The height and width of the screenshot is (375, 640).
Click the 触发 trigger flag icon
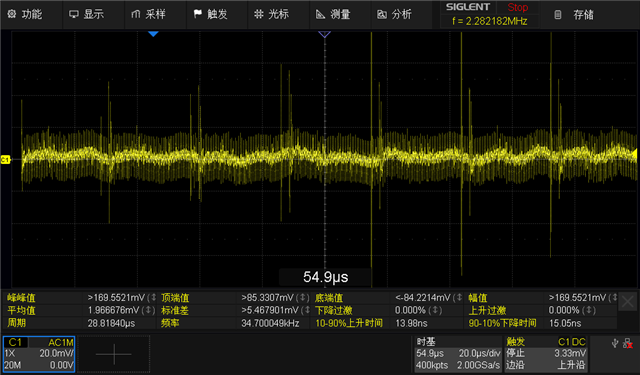click(x=198, y=14)
